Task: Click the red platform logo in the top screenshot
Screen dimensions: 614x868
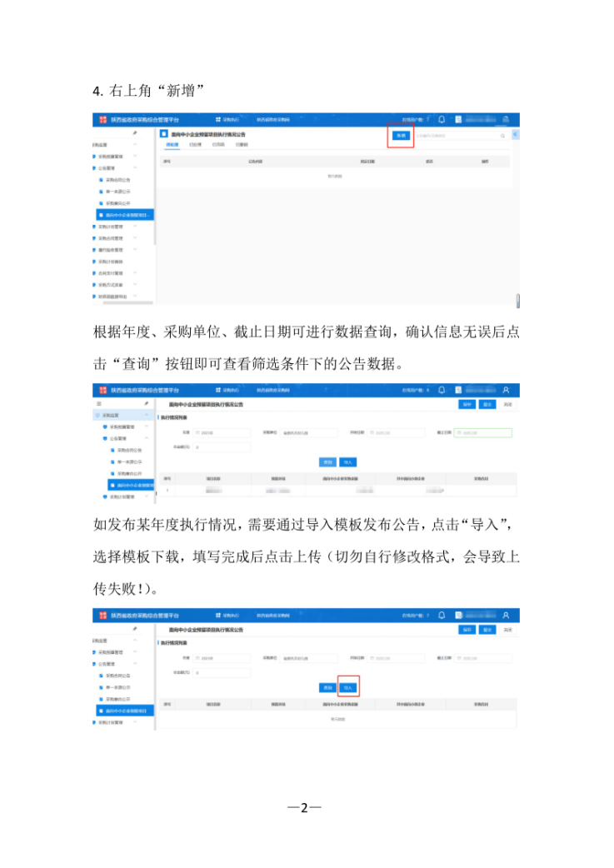Action: coord(102,119)
